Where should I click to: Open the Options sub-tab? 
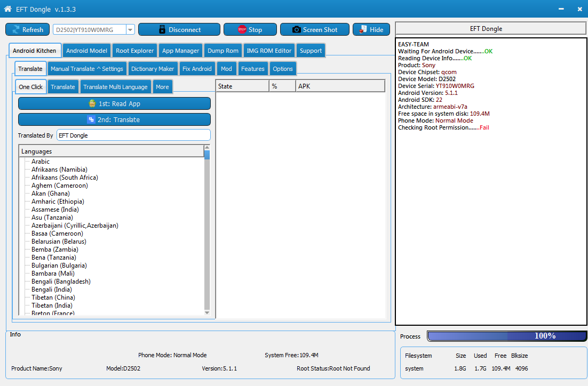coord(283,69)
